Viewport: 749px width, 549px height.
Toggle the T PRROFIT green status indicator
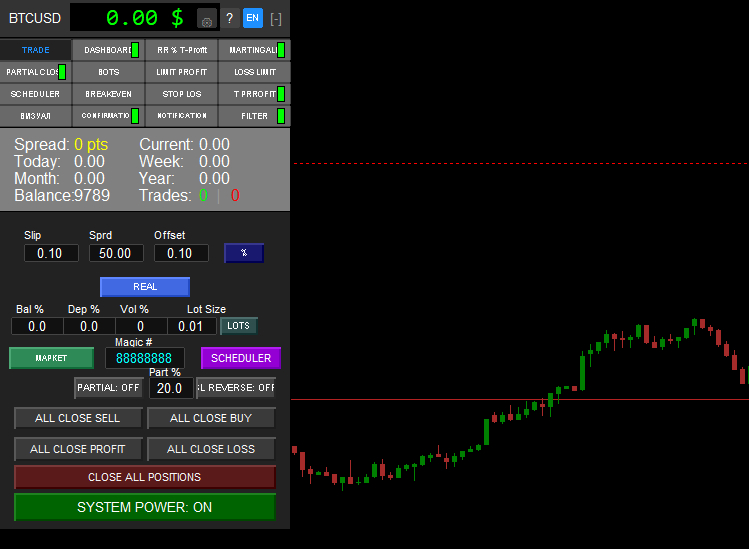click(281, 94)
